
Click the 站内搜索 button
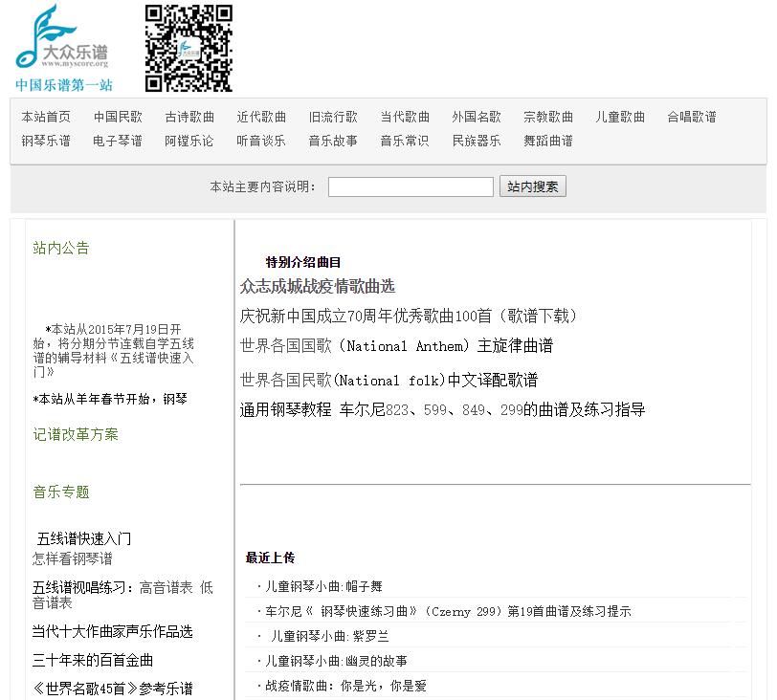[x=533, y=186]
